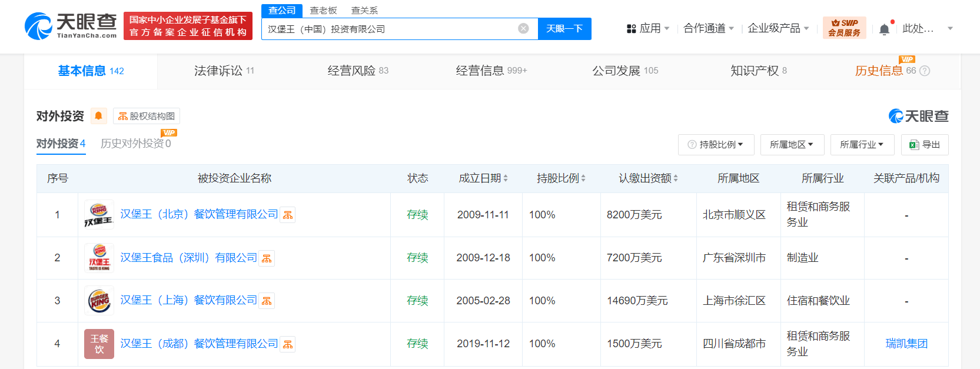Click the help icon next to 历史信息
The image size is (980, 369).
(x=925, y=71)
